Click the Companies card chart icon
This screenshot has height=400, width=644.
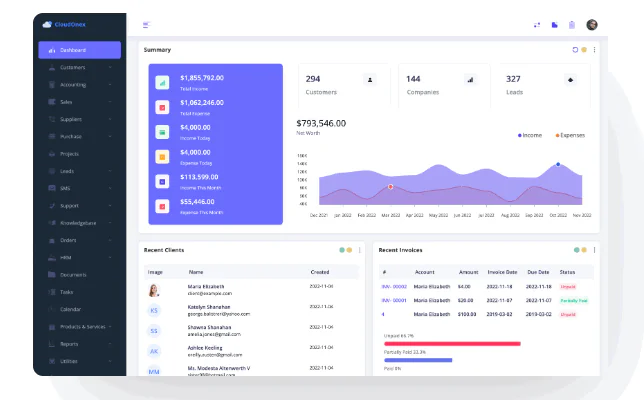coord(470,80)
